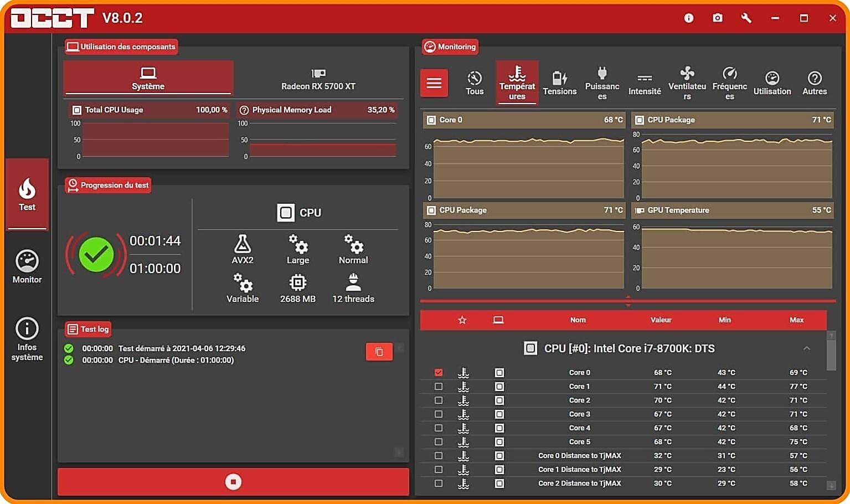
Task: Switch to the Autres tab
Action: [x=815, y=83]
